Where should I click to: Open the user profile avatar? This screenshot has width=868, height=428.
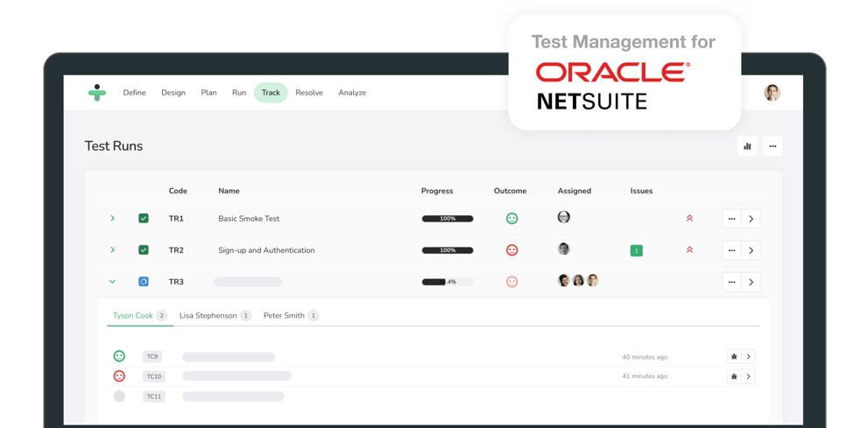[772, 93]
